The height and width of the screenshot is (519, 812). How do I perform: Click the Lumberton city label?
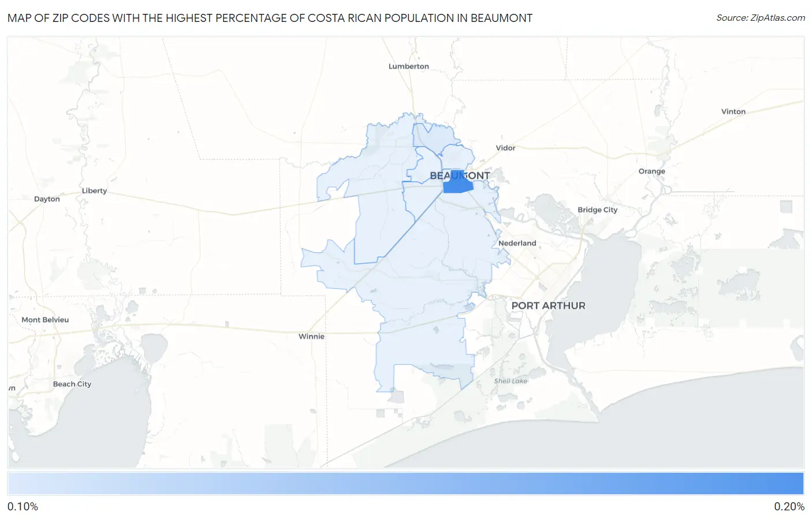point(409,66)
